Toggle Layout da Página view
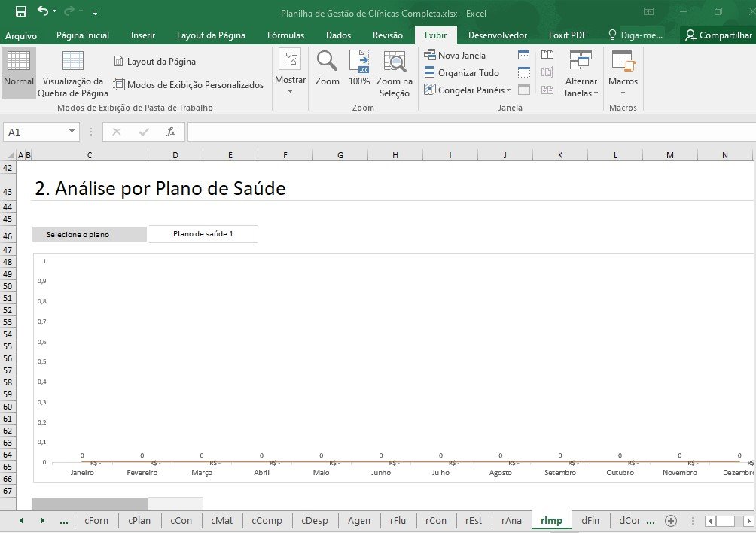756x533 pixels. pos(154,62)
